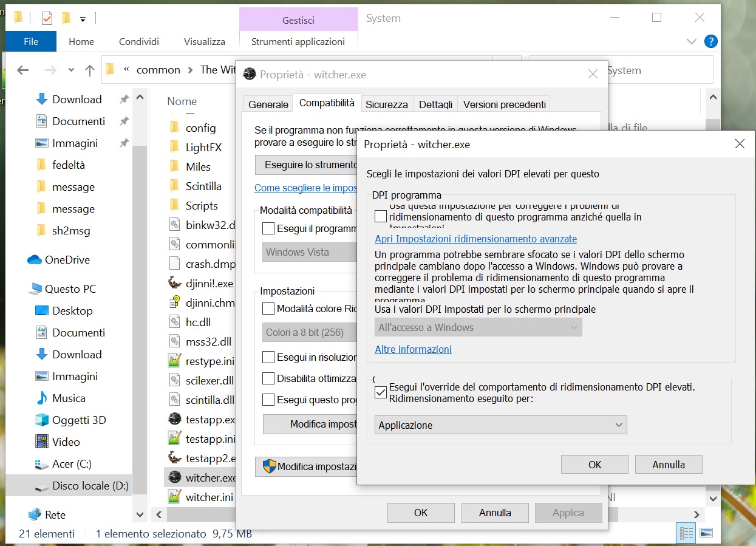This screenshot has height=546, width=756.
Task: Open the quick access toolbar customize arrow
Action: (x=83, y=18)
